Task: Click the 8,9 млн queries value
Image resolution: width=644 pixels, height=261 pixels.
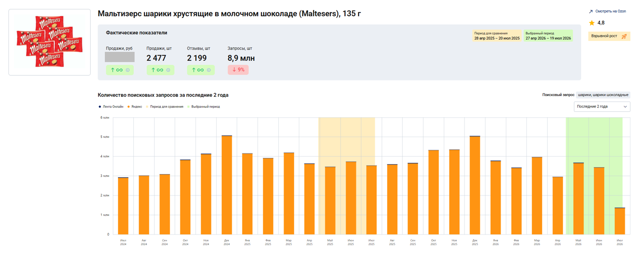Action: click(241, 58)
